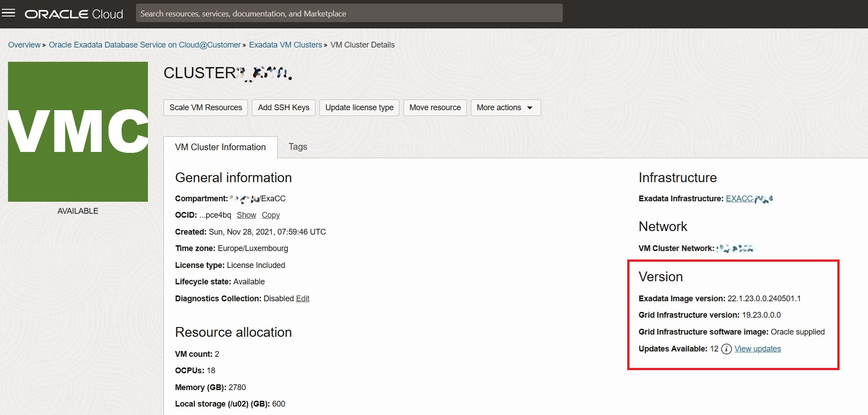Click the 'Network' section heading

[663, 227]
